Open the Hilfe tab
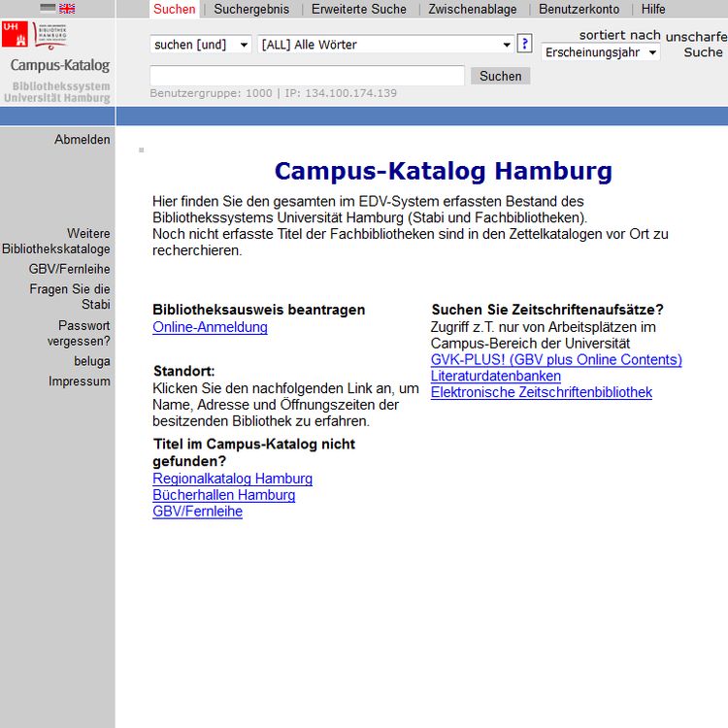This screenshot has height=728, width=728. click(x=653, y=9)
